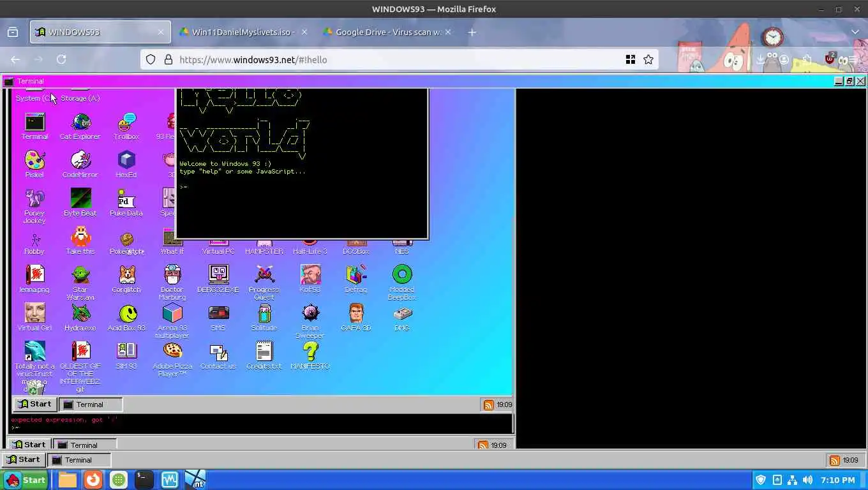Click the windows93.net address bar
Viewport: 868px width, 490px height.
click(x=399, y=59)
